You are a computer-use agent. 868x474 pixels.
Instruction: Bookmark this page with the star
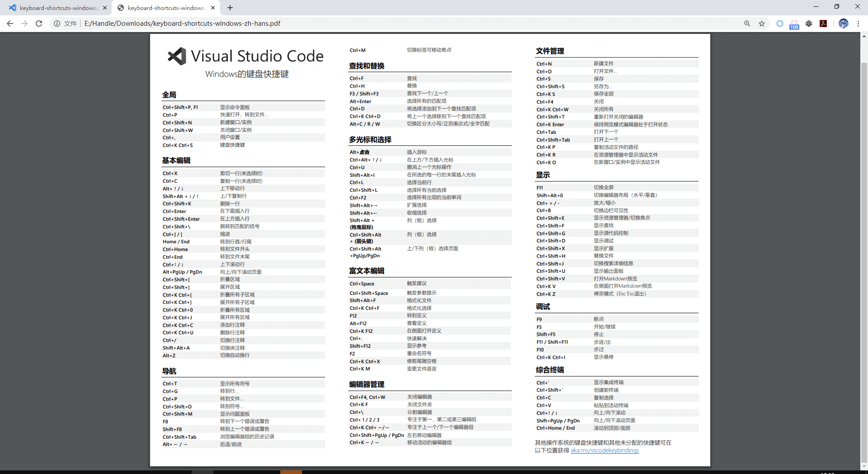click(x=762, y=24)
